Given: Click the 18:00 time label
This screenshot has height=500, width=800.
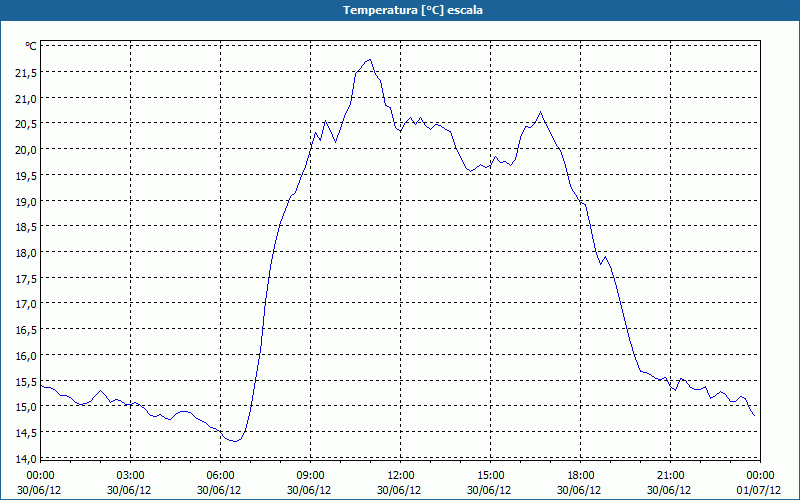Looking at the screenshot, I should coord(581,476).
